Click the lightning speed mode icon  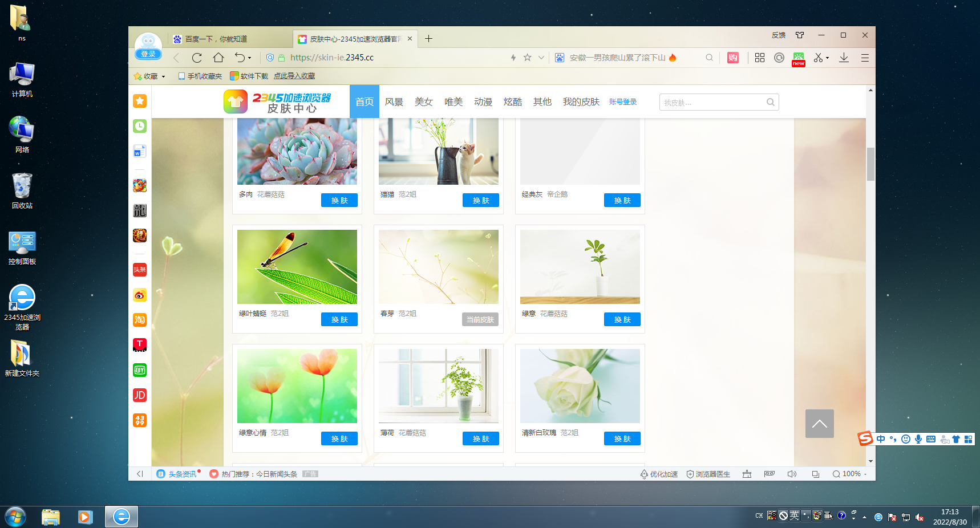click(x=513, y=58)
